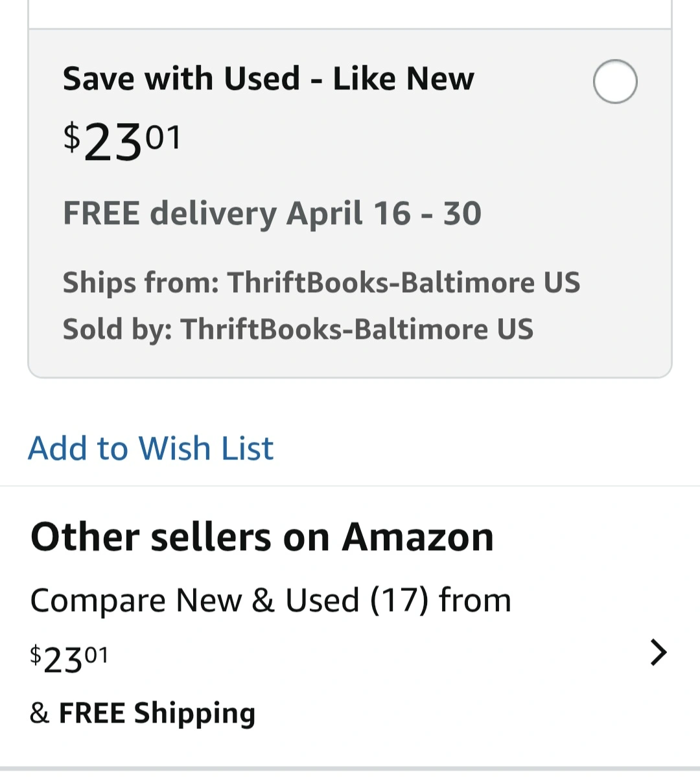Open Compare New & Used offers link
The width and height of the screenshot is (700, 777).
coord(194,601)
